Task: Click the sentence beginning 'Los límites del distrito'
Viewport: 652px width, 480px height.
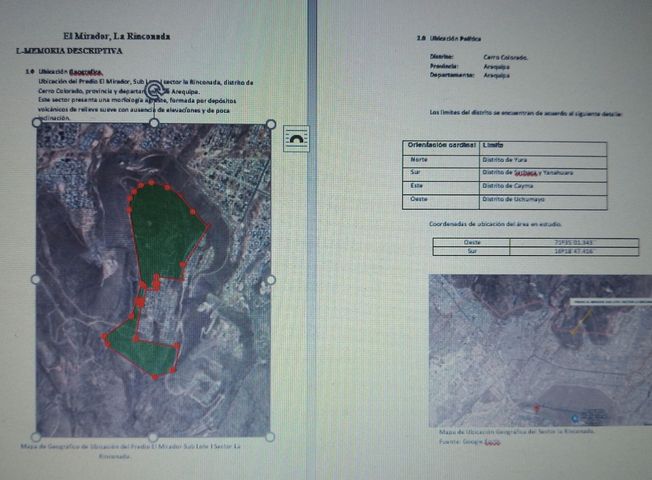Action: (526, 113)
